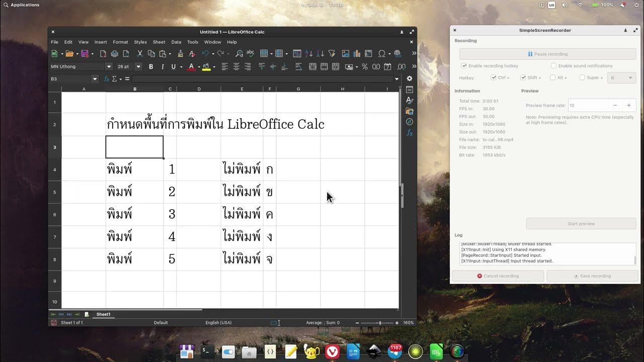Click the Cut scissors icon
The image size is (644, 362).
pyautogui.click(x=140, y=53)
